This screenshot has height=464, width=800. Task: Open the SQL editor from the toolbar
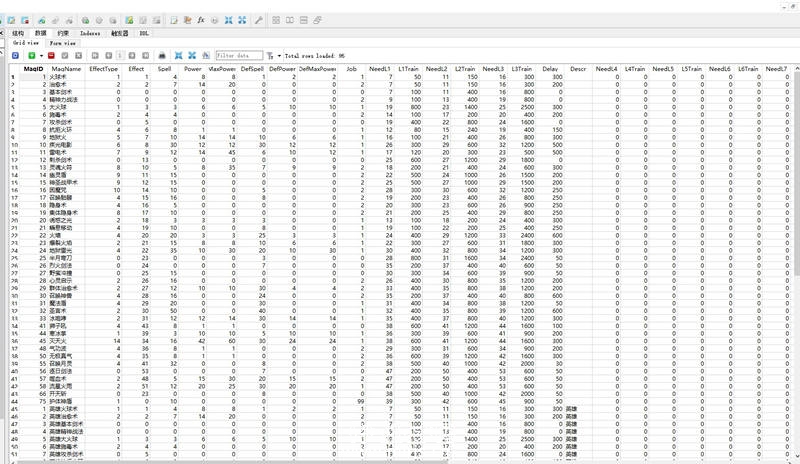(174, 20)
